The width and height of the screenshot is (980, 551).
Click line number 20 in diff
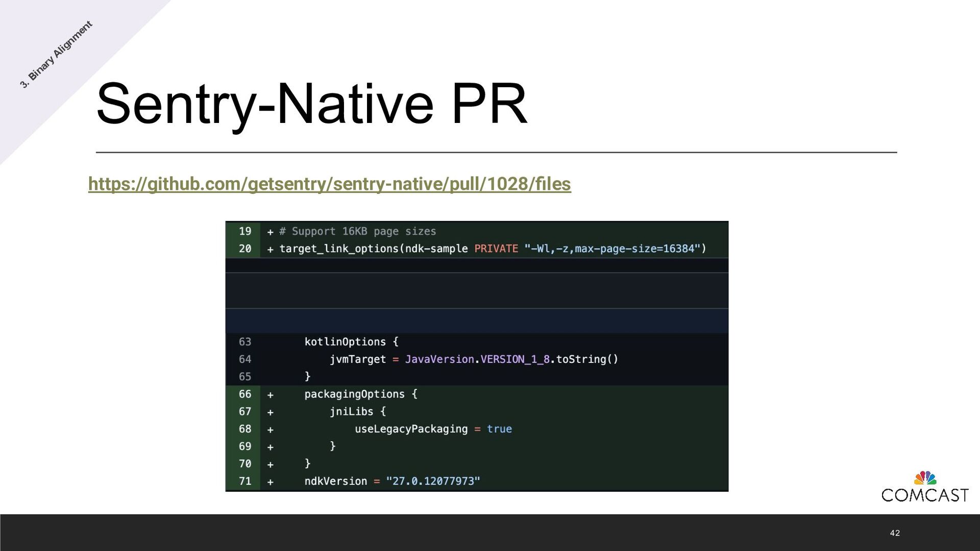(x=245, y=248)
